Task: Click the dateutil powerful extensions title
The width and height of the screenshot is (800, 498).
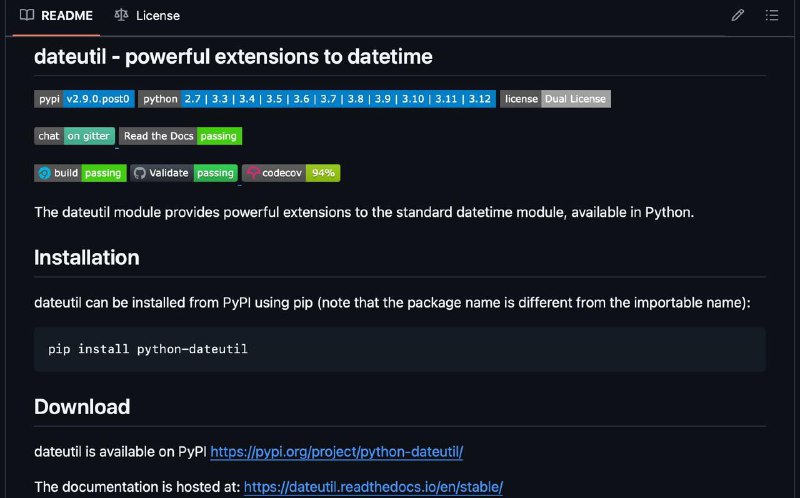Action: pyautogui.click(x=233, y=57)
